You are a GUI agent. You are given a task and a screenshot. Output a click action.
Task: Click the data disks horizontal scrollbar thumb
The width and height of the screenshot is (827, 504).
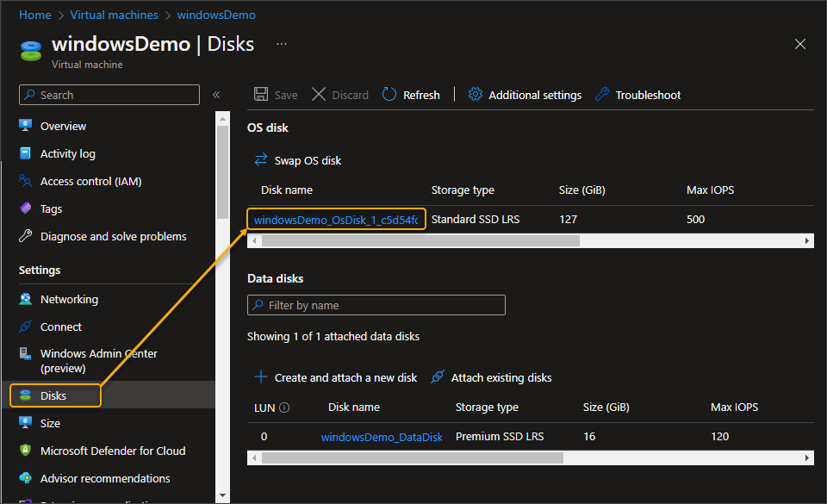point(413,457)
